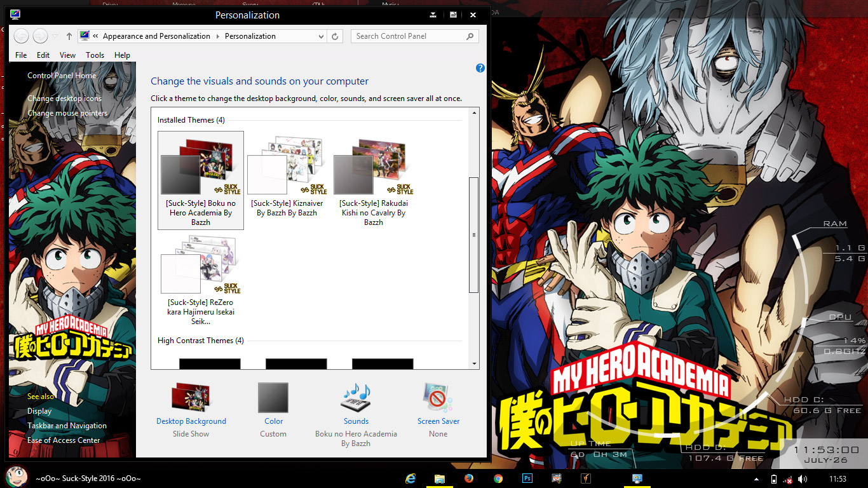Open Change desktop icons settings
Viewport: 868px width, 488px height.
(x=64, y=98)
